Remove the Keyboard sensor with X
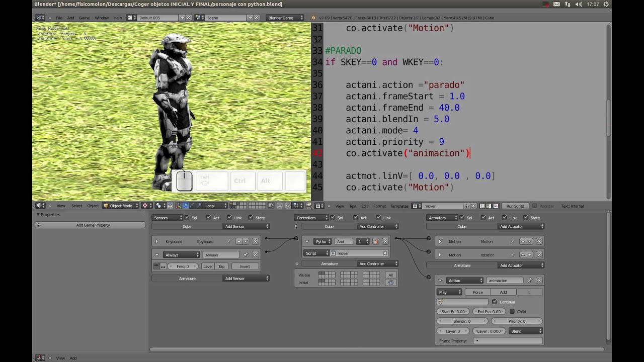The width and height of the screenshot is (644, 362). tap(256, 241)
